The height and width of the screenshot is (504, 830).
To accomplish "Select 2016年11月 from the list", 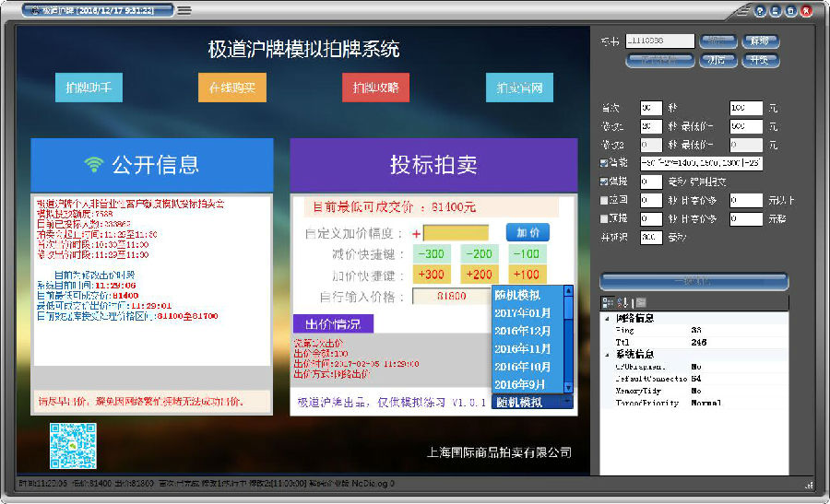I will [x=528, y=349].
